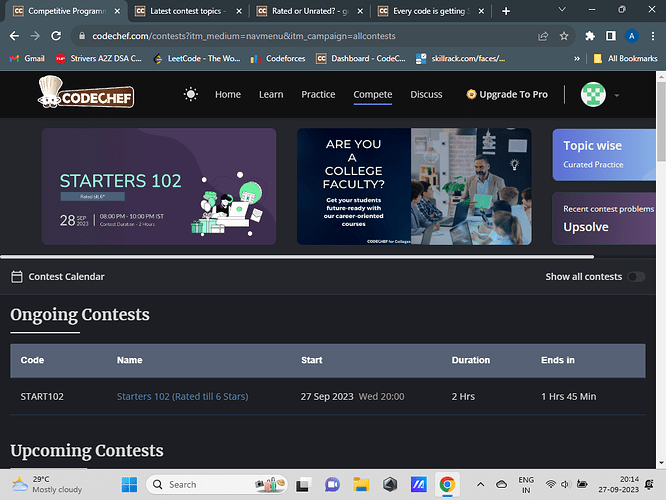
Task: Open Starters 102 (Rated till 6 Stars) link
Action: (x=183, y=396)
